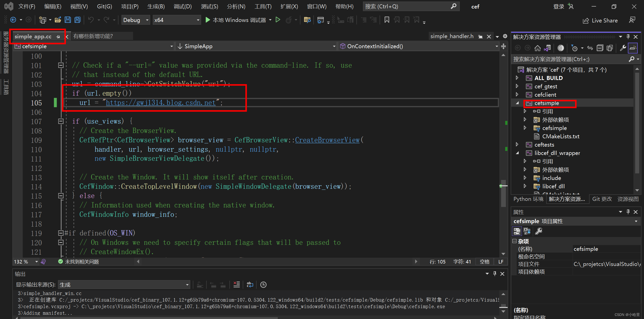Click the Save All toolbar icon

coord(78,20)
